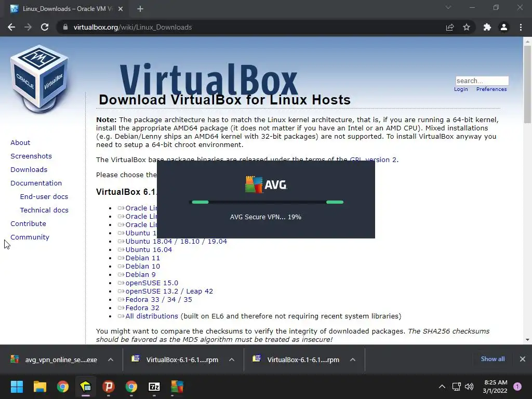Open the clock showing 8:25 AM
This screenshot has width=532, height=399.
pyautogui.click(x=495, y=387)
